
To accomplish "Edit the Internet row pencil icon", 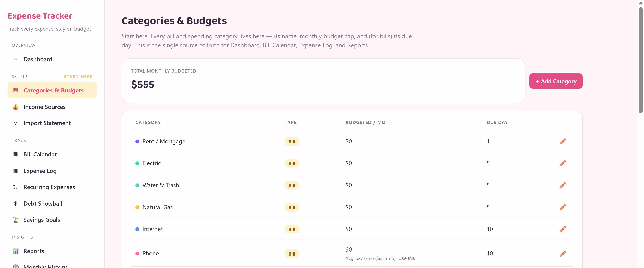I will click(563, 229).
